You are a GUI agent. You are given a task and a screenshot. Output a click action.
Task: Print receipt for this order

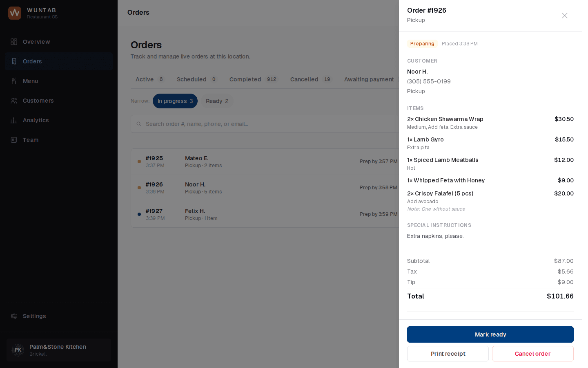(x=448, y=354)
